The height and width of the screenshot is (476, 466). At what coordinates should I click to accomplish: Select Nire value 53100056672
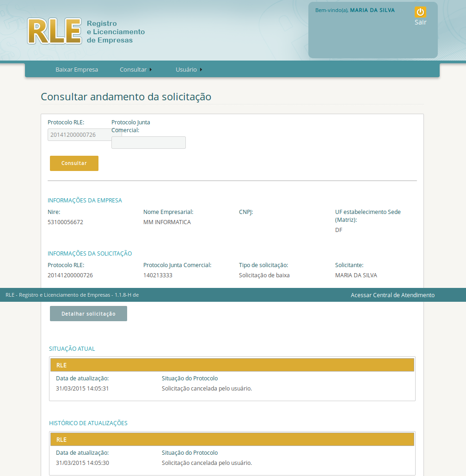coord(65,222)
